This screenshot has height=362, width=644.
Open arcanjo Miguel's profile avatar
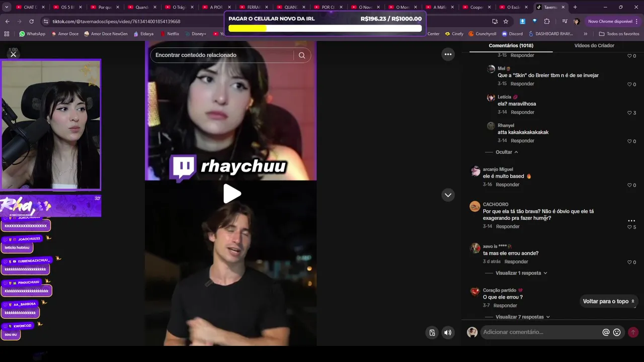475,171
